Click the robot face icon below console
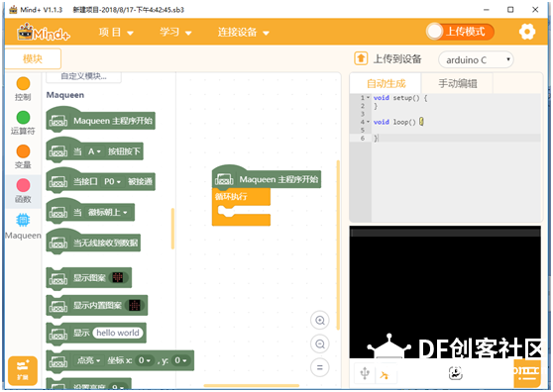 (455, 373)
